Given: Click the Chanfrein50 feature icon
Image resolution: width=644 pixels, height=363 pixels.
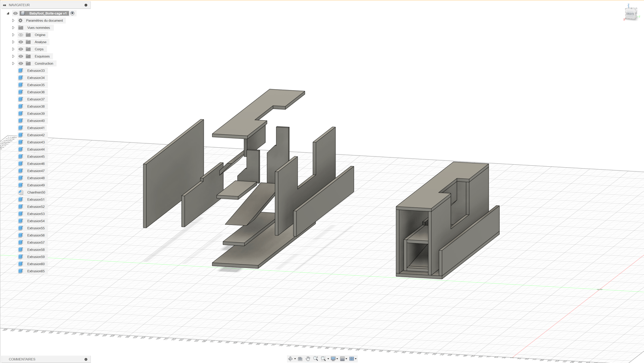Looking at the screenshot, I should point(21,192).
